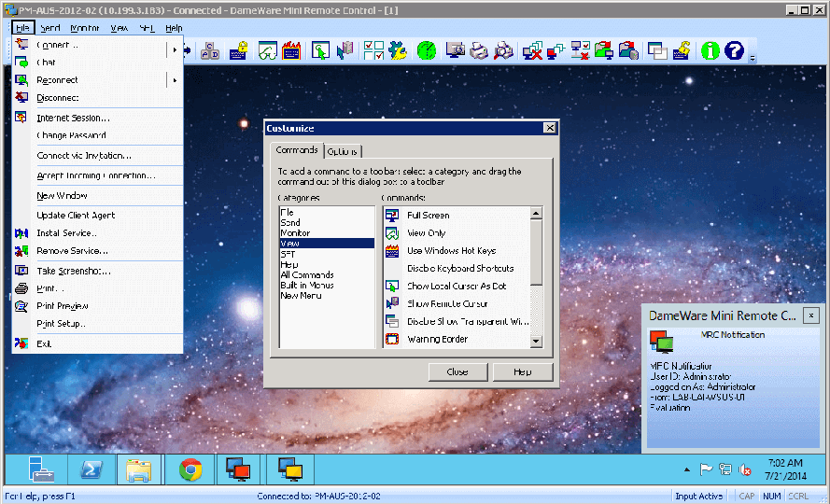Open File Explorer from the remote taskbar

pos(139,469)
